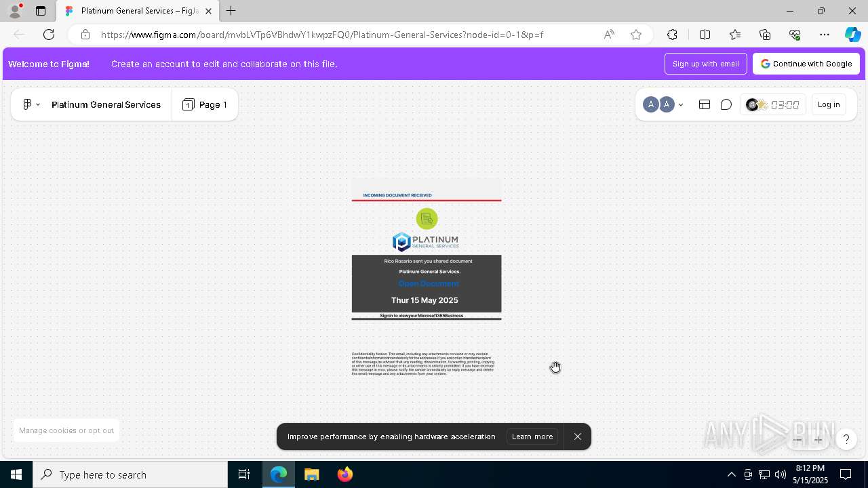Open the notification center icon
This screenshot has width=868, height=488.
(x=846, y=474)
